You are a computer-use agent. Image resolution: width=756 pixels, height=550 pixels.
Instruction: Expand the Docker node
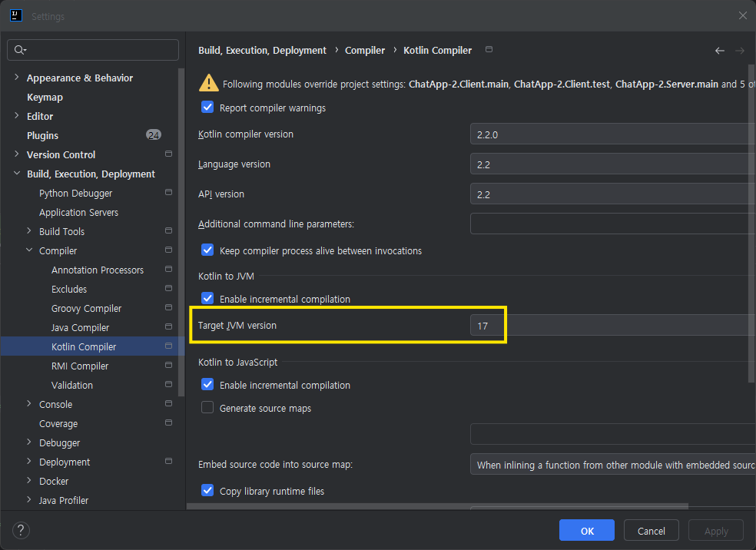[x=29, y=481]
